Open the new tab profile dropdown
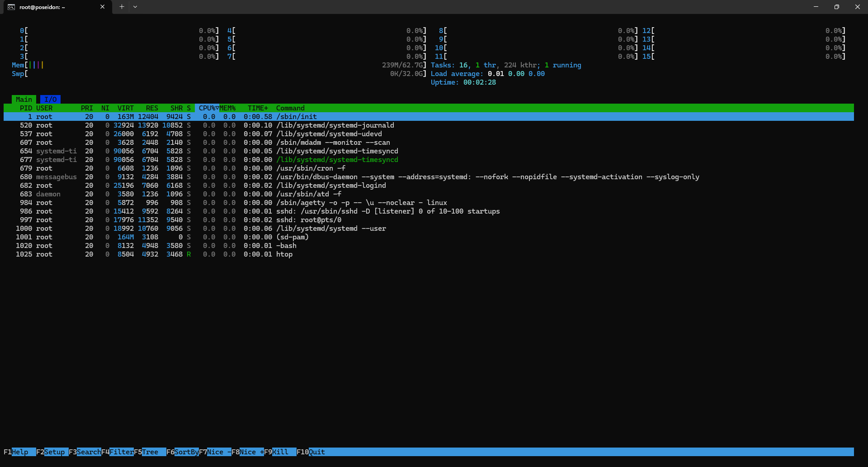Screen dimensions: 868x467 click(x=135, y=7)
